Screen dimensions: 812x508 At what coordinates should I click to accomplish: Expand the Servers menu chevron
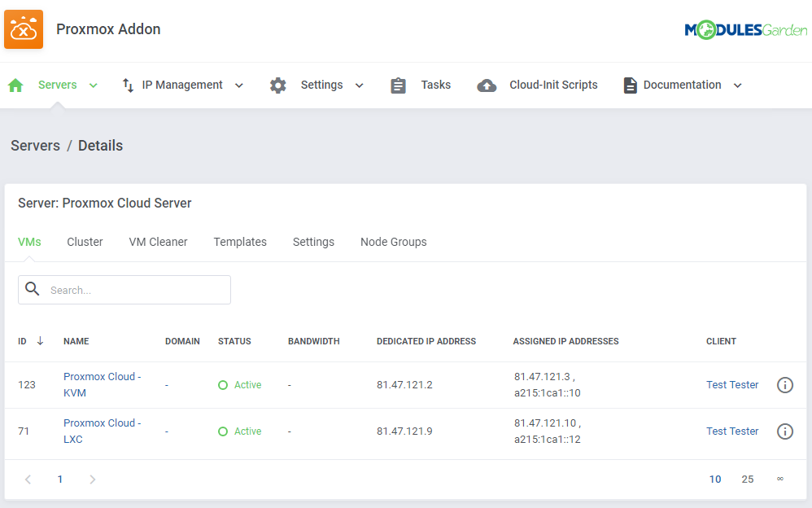coord(94,85)
